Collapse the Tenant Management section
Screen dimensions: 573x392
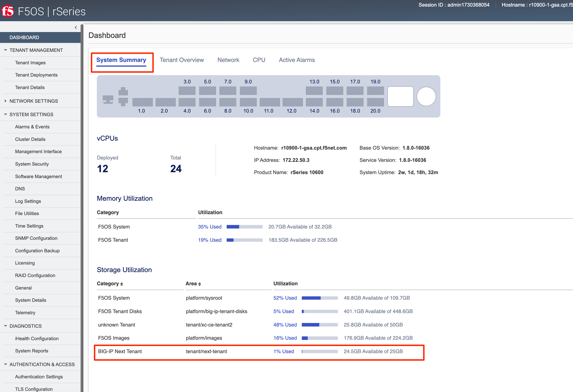5,50
